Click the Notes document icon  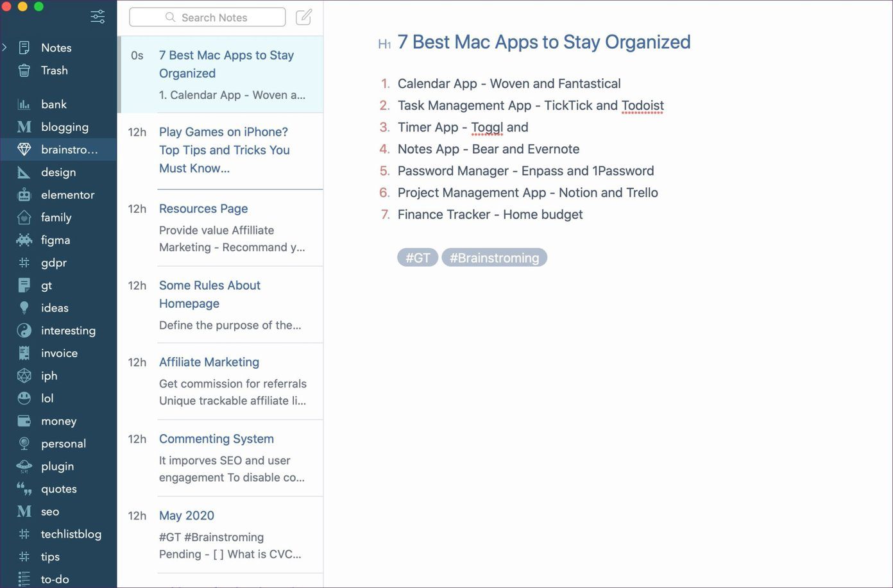tap(24, 47)
